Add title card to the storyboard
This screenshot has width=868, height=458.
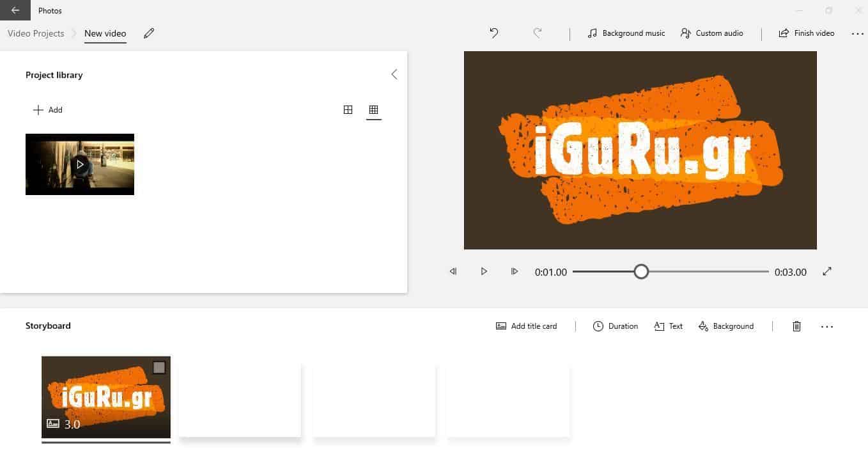[x=527, y=326]
